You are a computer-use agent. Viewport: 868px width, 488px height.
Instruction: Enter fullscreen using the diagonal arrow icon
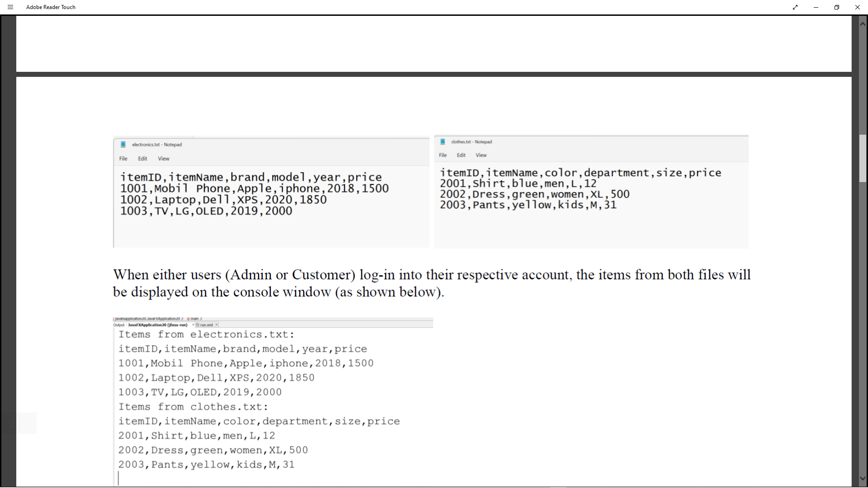tap(795, 7)
